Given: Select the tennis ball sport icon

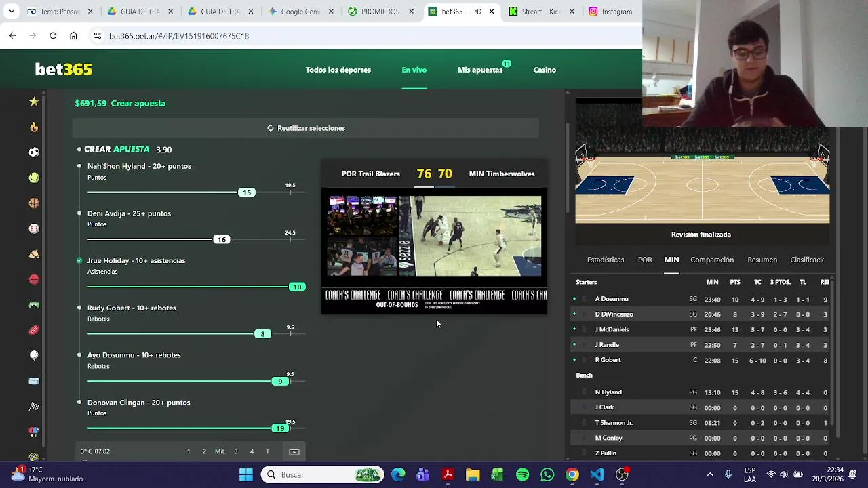Looking at the screenshot, I should [x=34, y=178].
